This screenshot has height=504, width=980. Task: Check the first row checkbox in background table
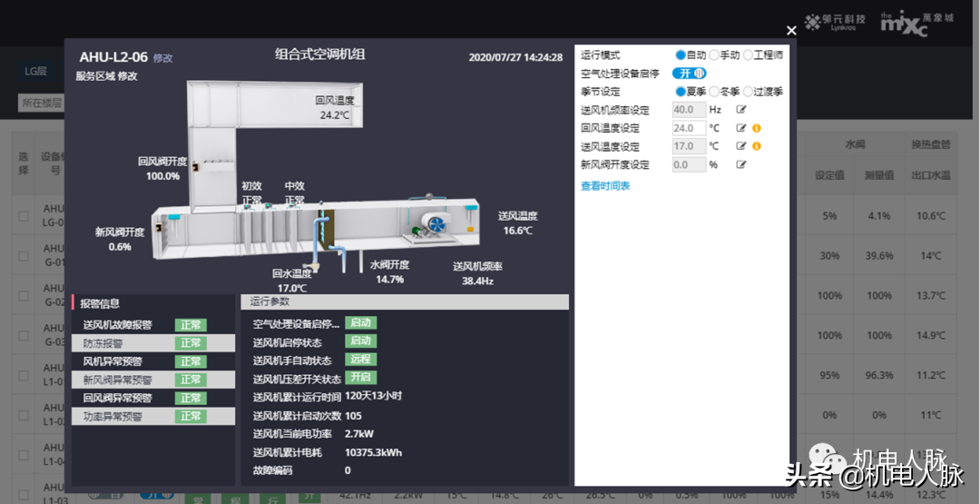[24, 216]
